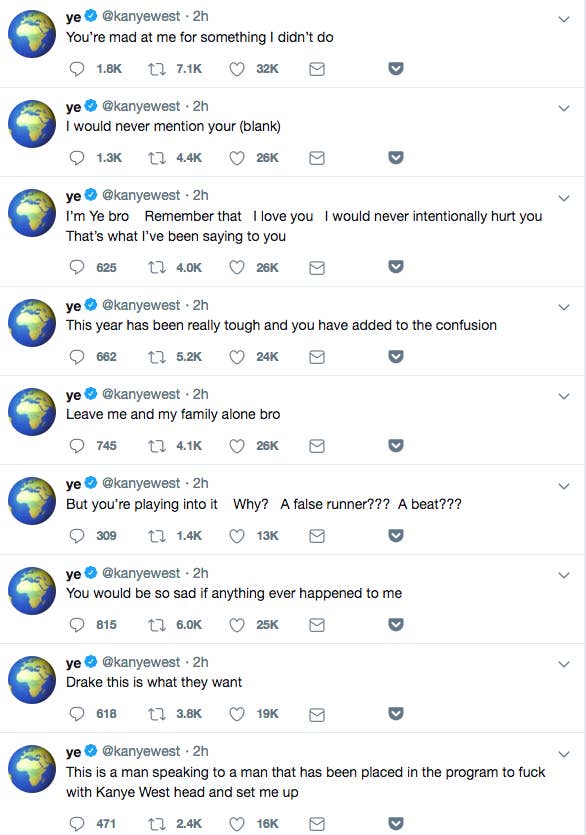586x835 pixels.
Task: Open 'ye' display name on 'This year has been' tweet
Action: [74, 306]
